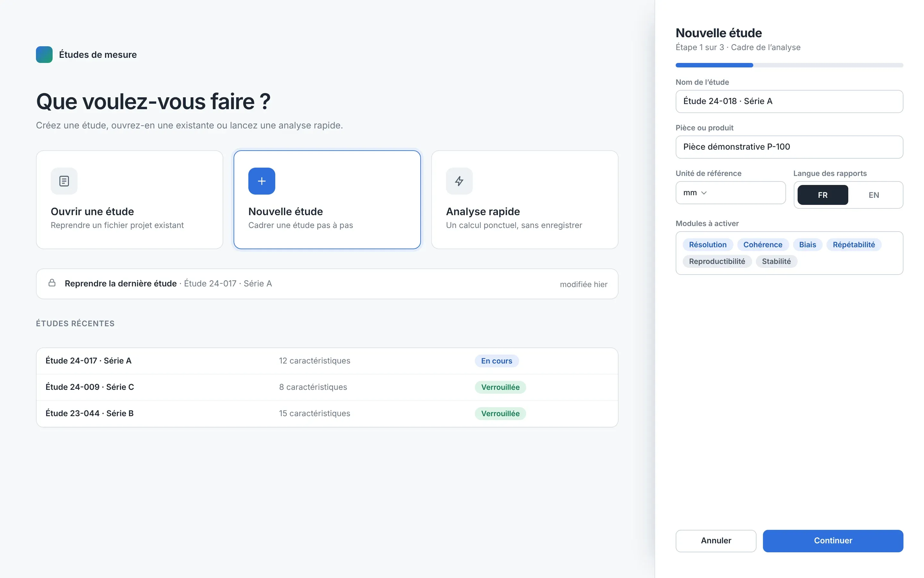Click the document icon on Ouvrir une étude
924x578 pixels.
tap(64, 181)
